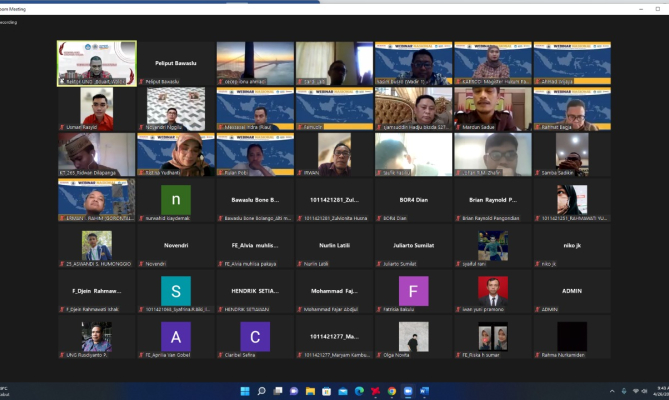Screen dimensions: 669x400
Task: Select the BOR4 Dian participant tile
Action: (x=413, y=202)
